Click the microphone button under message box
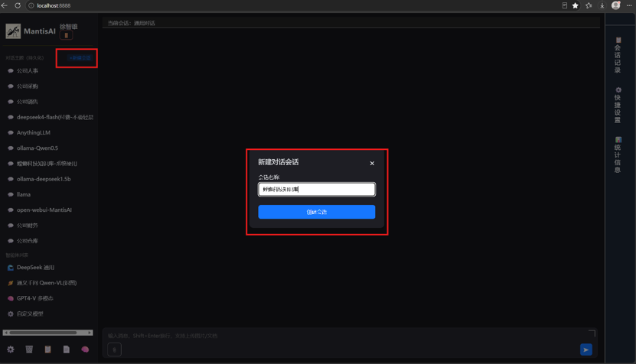The height and width of the screenshot is (364, 636). click(114, 349)
